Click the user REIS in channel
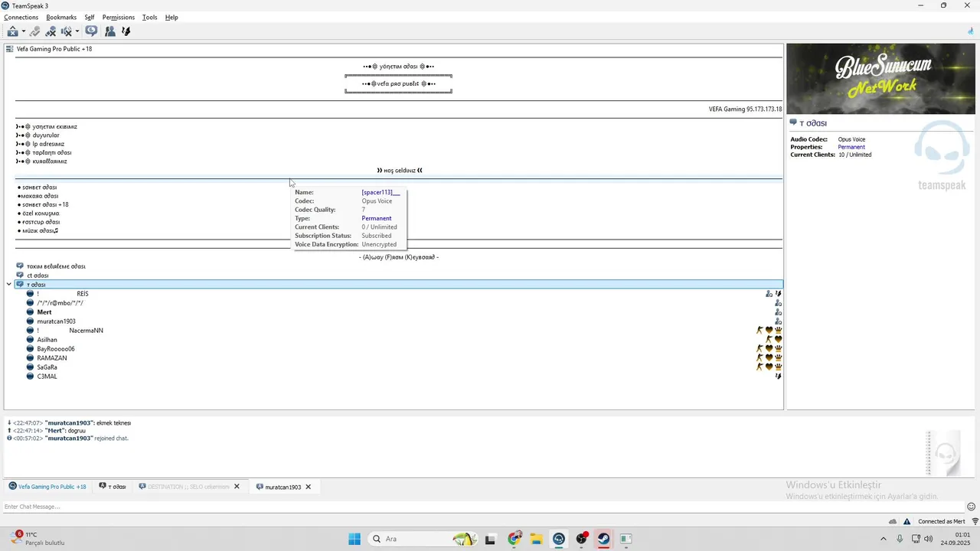The height and width of the screenshot is (551, 980). (83, 294)
